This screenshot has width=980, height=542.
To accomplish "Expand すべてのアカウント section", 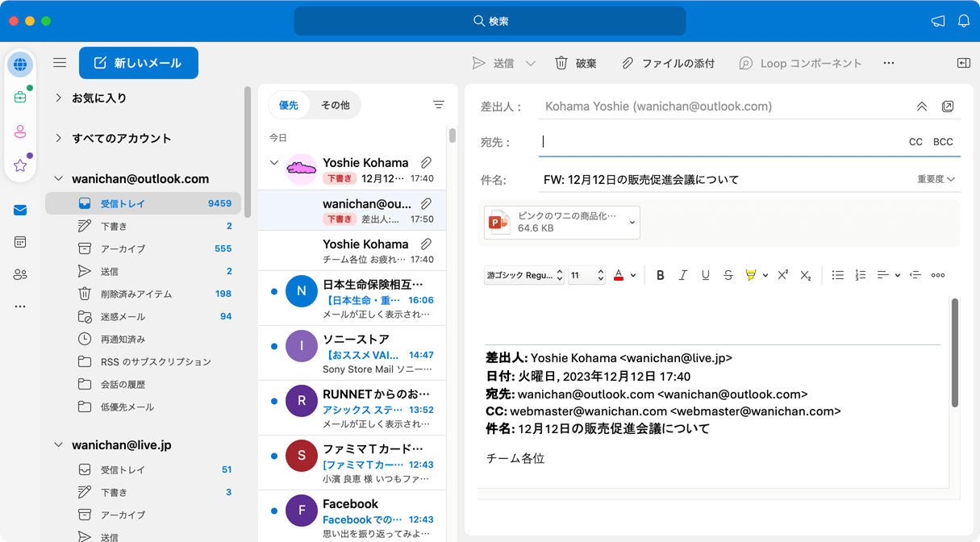I will click(x=58, y=138).
